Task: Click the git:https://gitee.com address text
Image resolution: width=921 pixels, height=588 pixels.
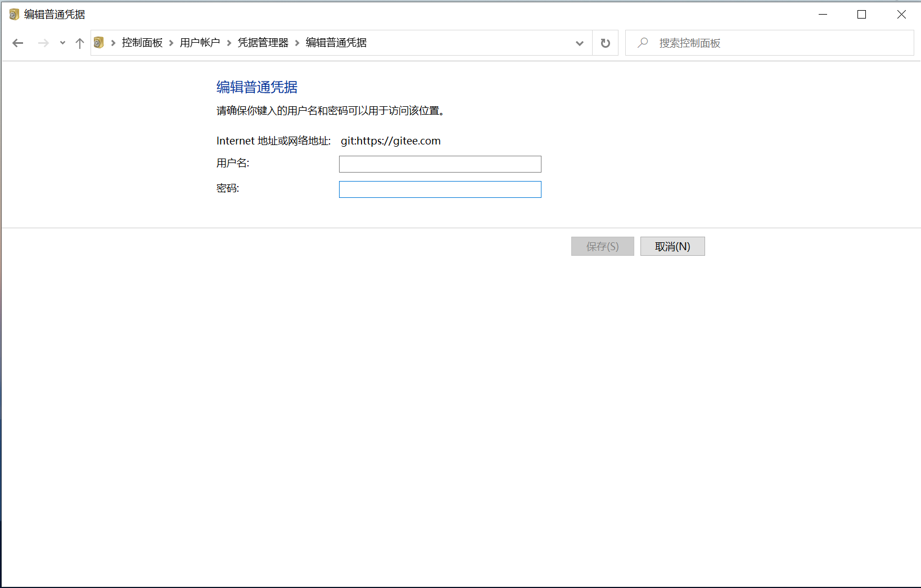Action: 391,141
